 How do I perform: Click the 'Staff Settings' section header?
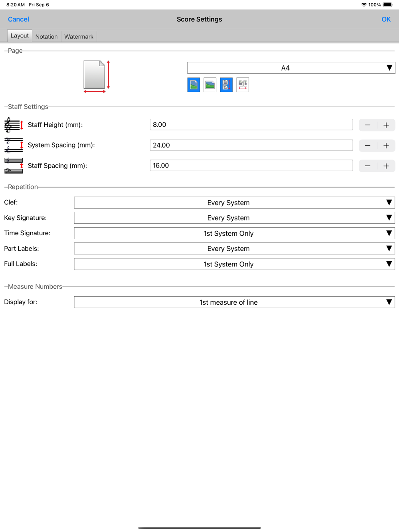click(28, 106)
